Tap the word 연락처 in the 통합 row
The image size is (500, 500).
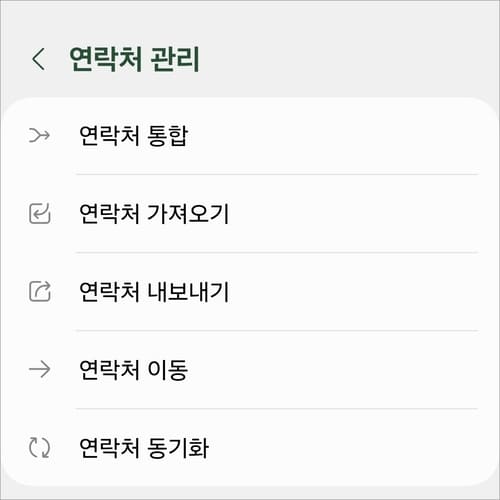[x=109, y=136]
